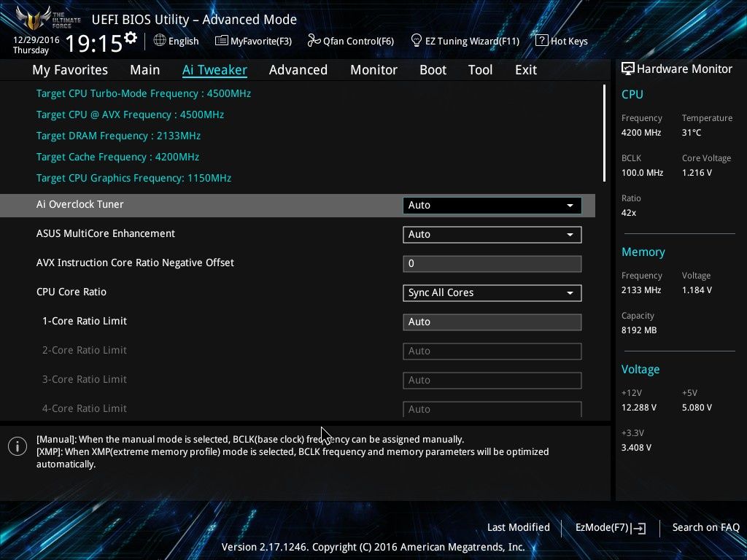Click the Memory Capacity 8192 MB value

click(639, 330)
